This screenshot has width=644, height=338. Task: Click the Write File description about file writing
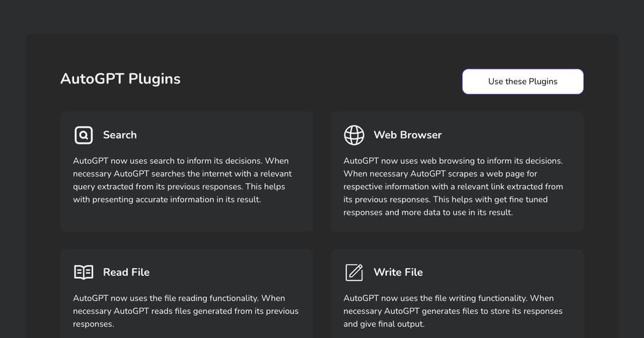click(x=453, y=311)
